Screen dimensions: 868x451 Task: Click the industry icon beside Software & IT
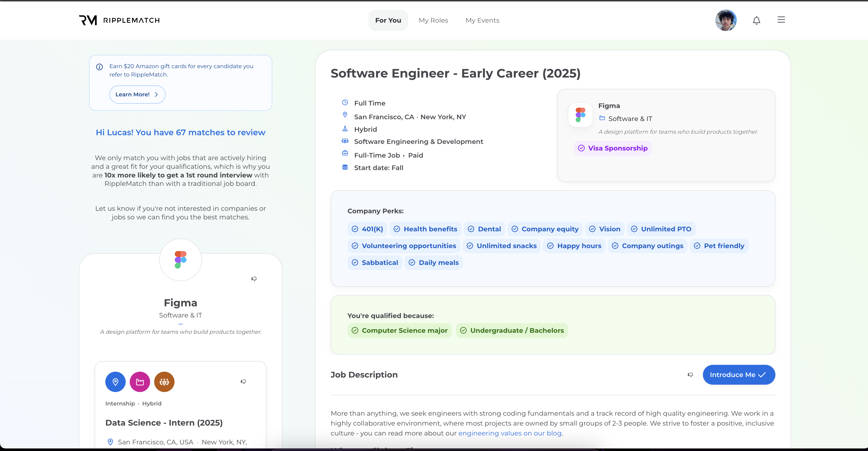(x=602, y=118)
